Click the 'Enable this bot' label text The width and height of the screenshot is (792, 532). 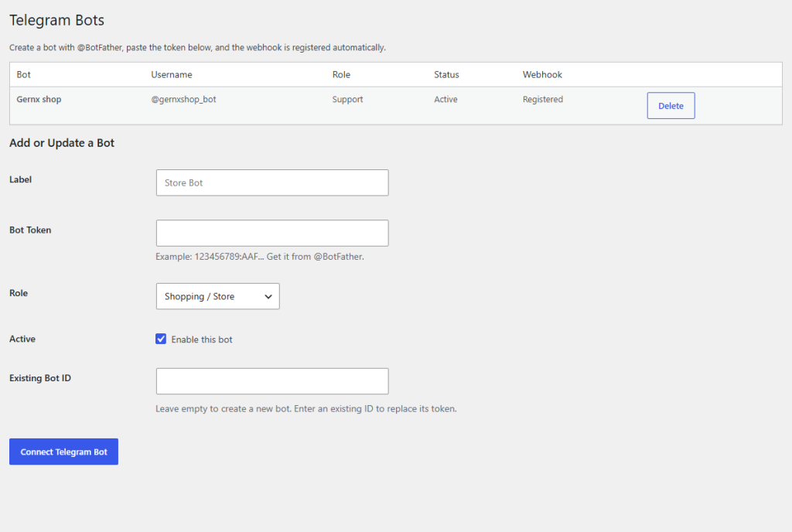(202, 339)
